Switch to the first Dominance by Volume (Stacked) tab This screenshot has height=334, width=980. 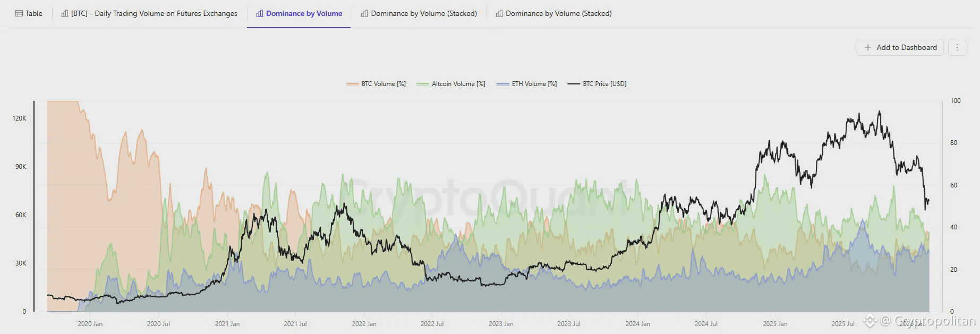coord(419,13)
